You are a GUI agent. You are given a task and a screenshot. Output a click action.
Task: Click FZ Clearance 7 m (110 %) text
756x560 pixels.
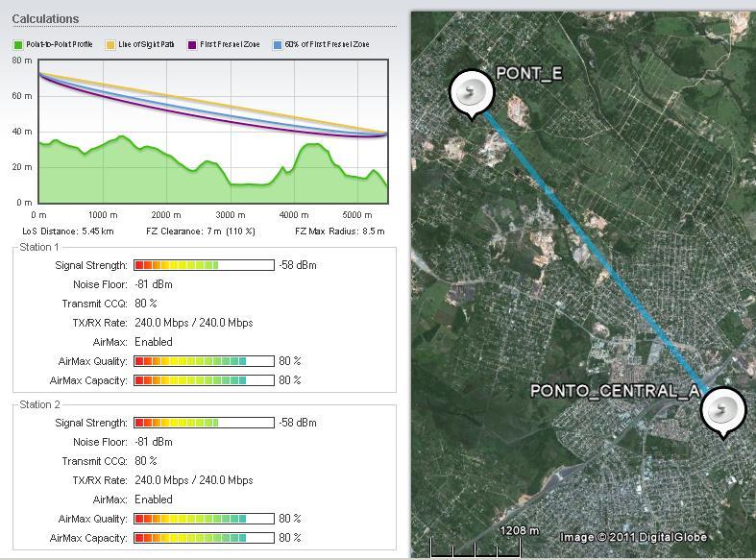(201, 231)
